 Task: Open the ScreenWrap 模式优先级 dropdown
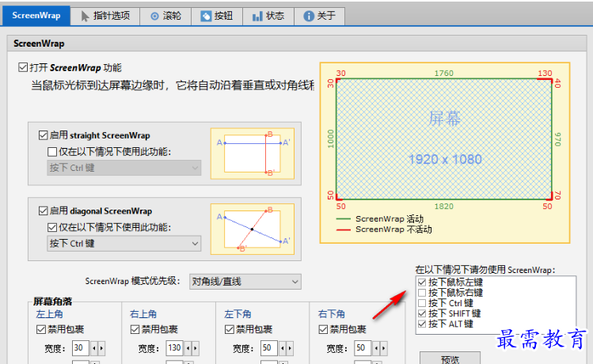[x=245, y=282]
